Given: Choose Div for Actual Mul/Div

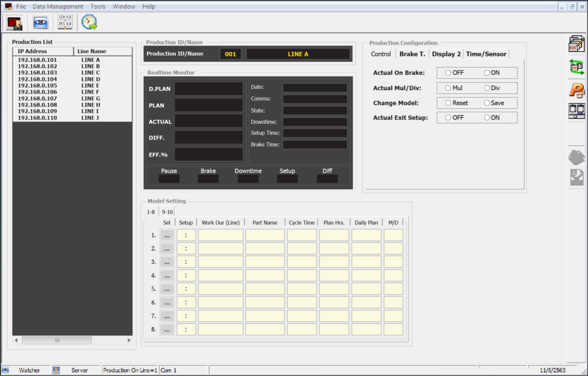Looking at the screenshot, I should point(488,88).
